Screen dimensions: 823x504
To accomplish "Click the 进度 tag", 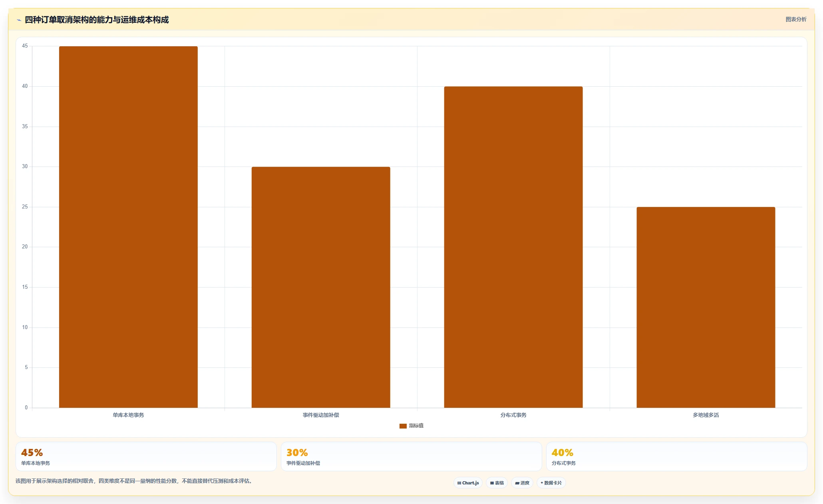I will [522, 483].
